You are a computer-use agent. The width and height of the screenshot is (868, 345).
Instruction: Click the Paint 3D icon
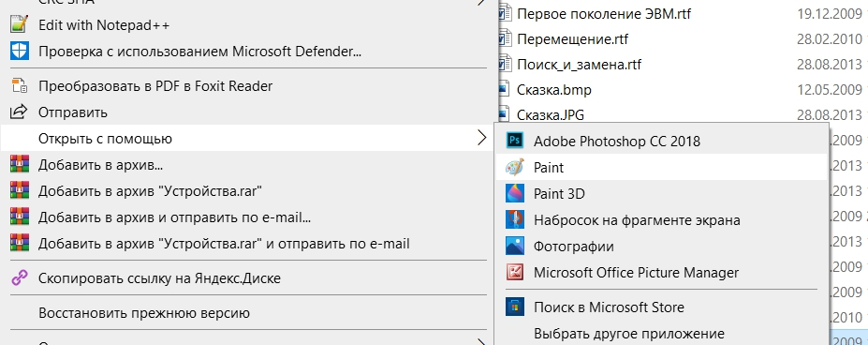pyautogui.click(x=515, y=193)
